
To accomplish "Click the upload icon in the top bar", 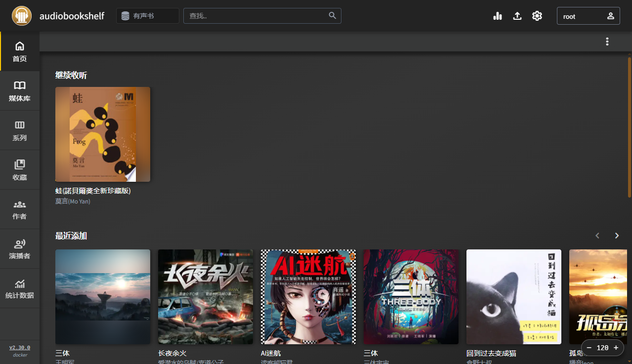I will (517, 15).
